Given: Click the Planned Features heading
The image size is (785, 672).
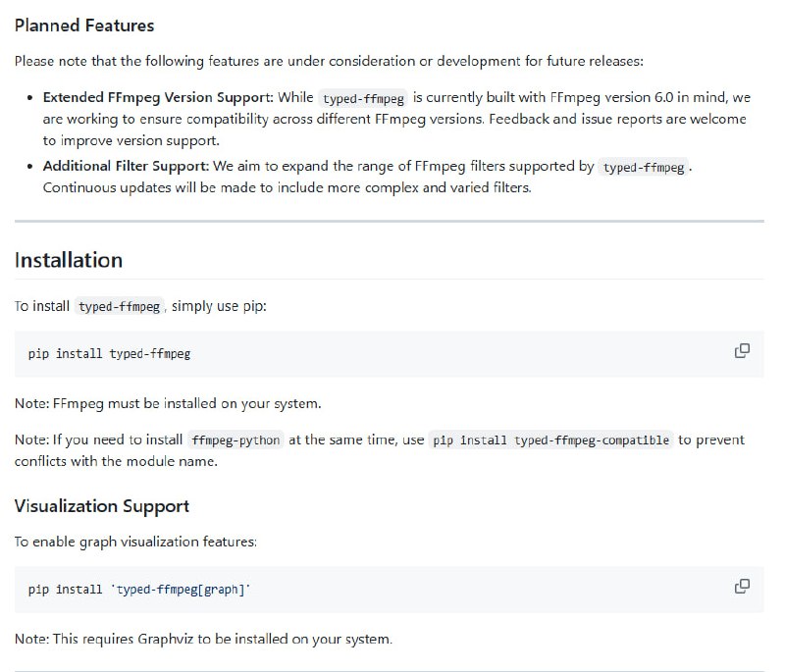Looking at the screenshot, I should 84,25.
